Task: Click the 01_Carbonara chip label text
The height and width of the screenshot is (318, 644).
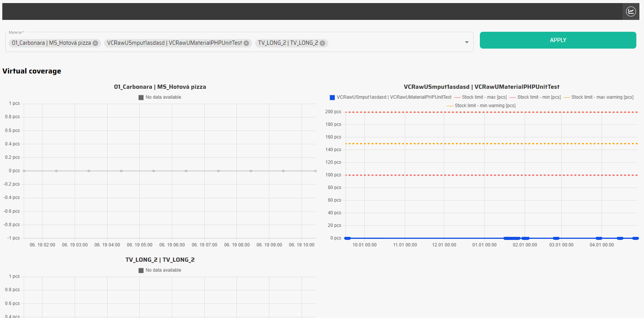Action: point(51,43)
